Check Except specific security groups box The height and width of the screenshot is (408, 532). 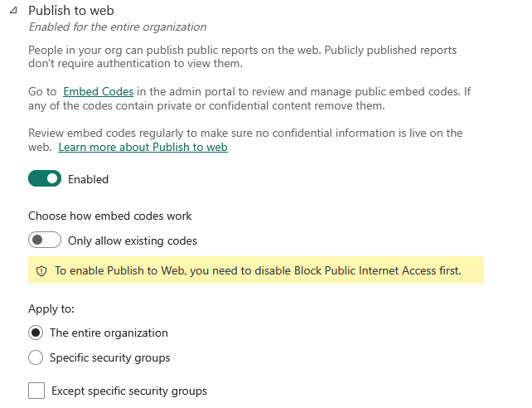point(36,391)
